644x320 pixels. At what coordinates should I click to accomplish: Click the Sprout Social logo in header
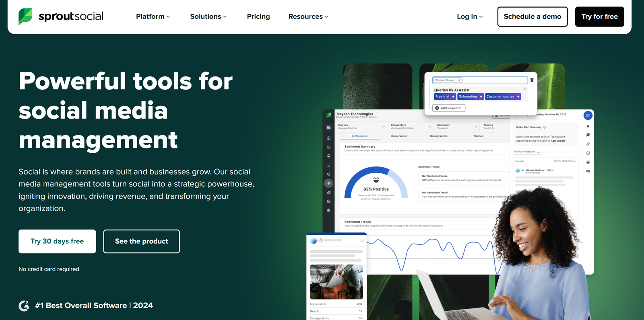(x=61, y=16)
